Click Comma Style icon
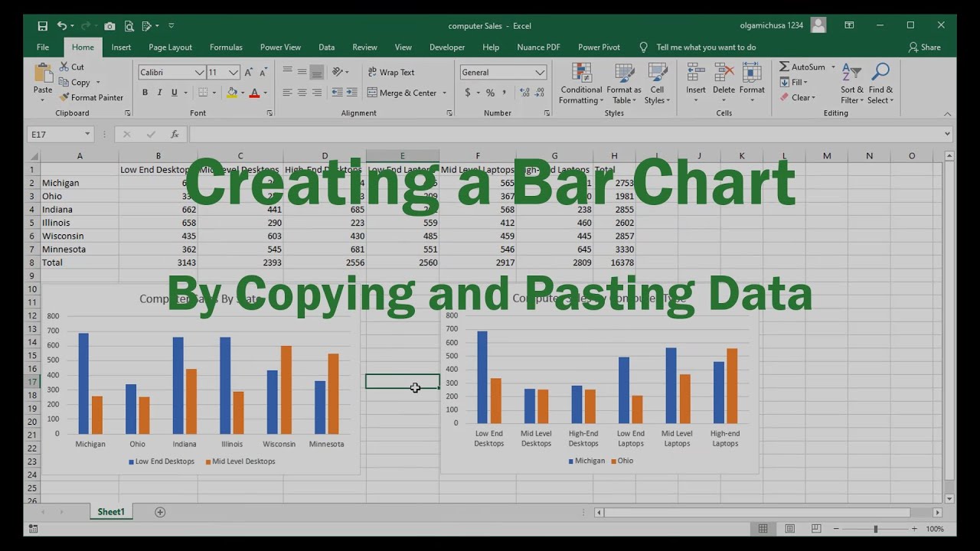The width and height of the screenshot is (980, 551). pyautogui.click(x=505, y=93)
